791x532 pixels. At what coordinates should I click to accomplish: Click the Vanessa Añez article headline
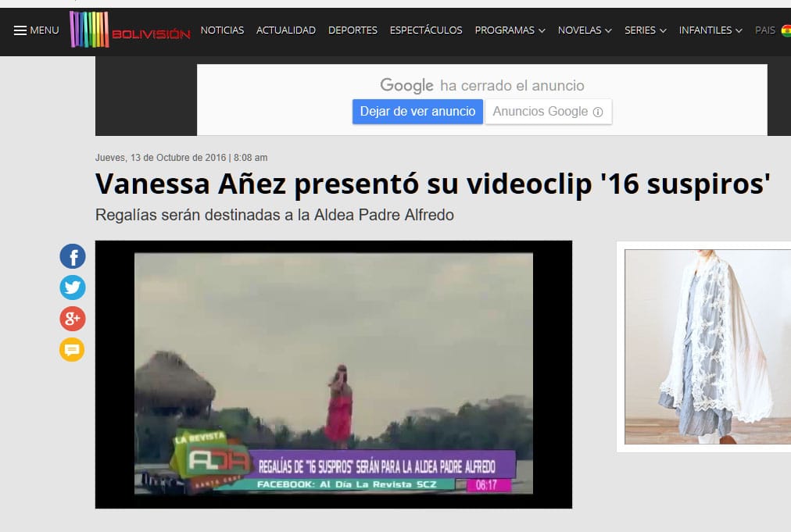pyautogui.click(x=433, y=184)
